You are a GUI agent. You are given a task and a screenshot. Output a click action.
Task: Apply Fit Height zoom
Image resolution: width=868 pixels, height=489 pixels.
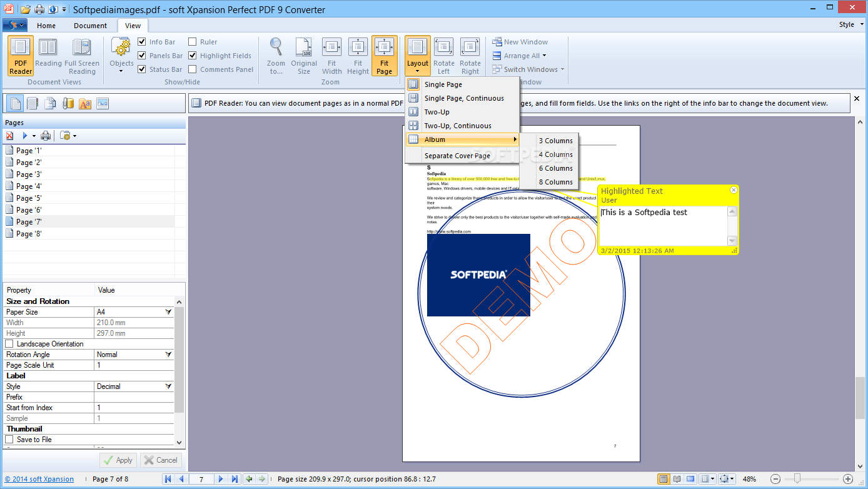358,56
